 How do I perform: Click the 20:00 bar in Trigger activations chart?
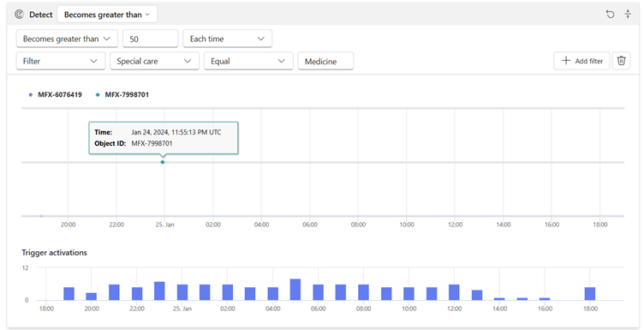click(91, 297)
